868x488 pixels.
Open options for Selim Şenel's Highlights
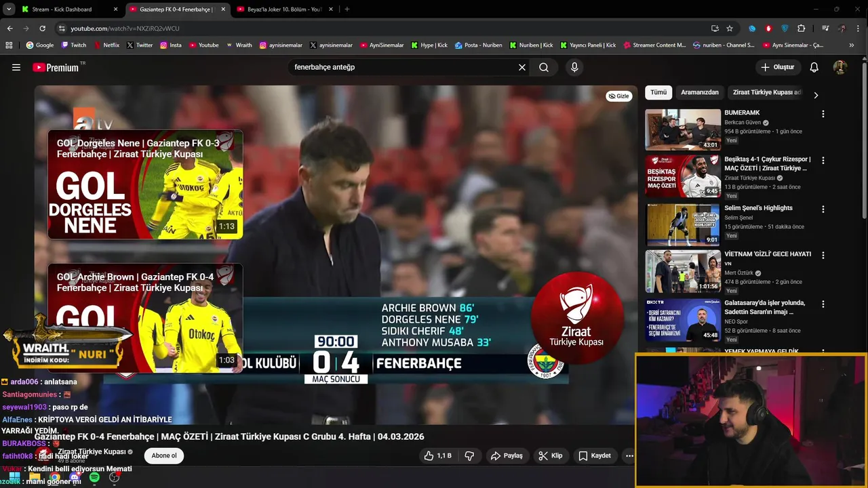(x=823, y=209)
